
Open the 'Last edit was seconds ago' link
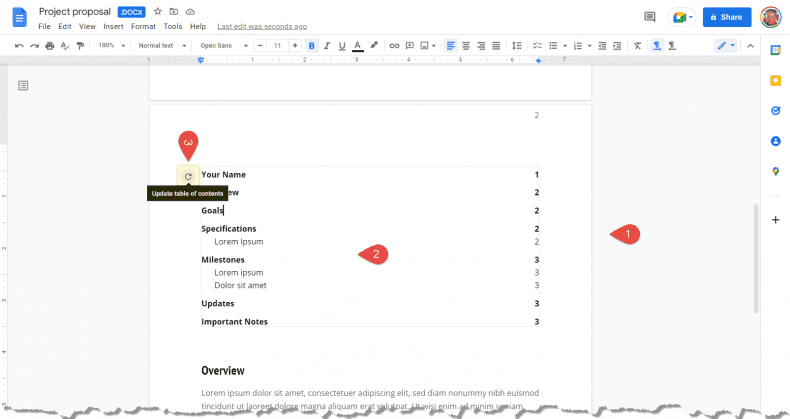click(262, 26)
